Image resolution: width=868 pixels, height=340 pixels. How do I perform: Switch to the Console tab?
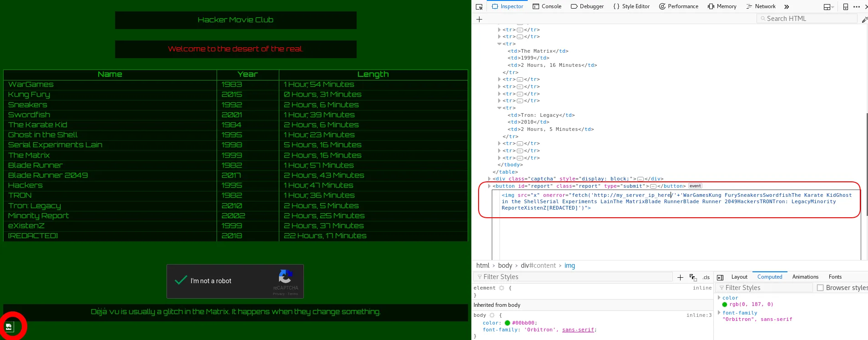click(x=547, y=6)
